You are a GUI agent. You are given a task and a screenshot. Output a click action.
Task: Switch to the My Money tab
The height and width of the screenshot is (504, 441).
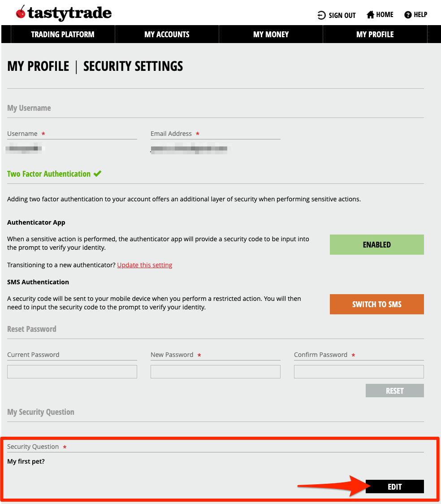coord(271,34)
